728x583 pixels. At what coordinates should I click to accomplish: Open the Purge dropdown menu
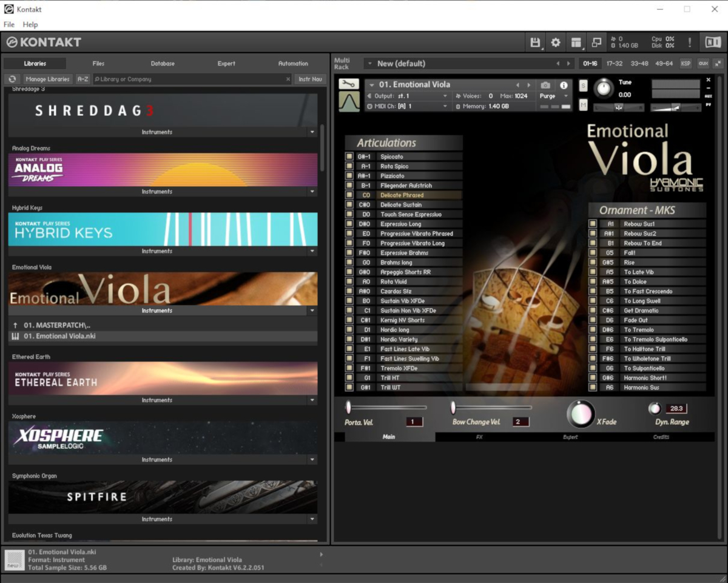click(554, 96)
